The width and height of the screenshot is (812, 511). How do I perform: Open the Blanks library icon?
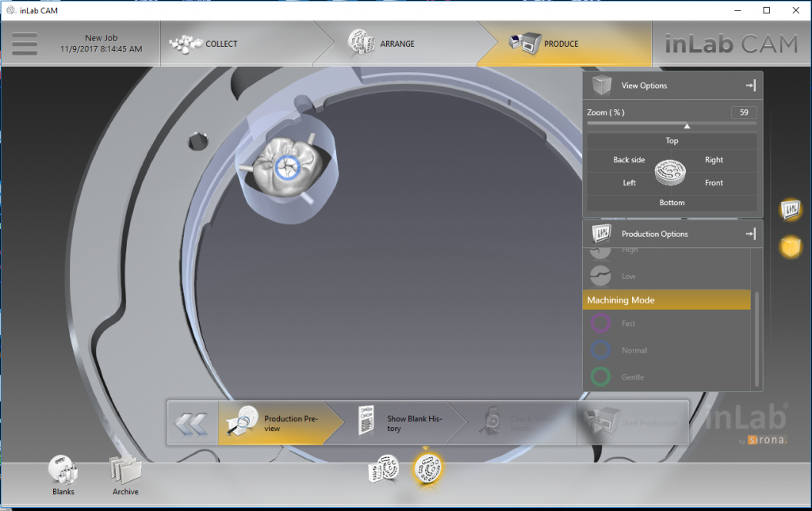(63, 471)
